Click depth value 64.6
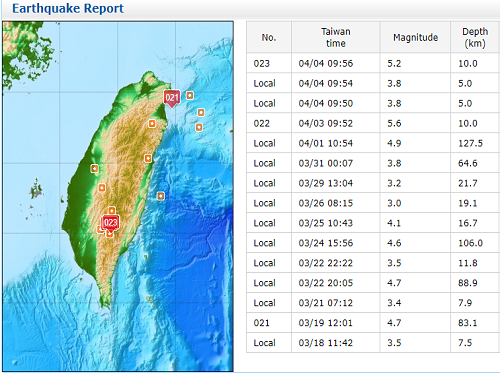This screenshot has width=500, height=375. pos(468,163)
